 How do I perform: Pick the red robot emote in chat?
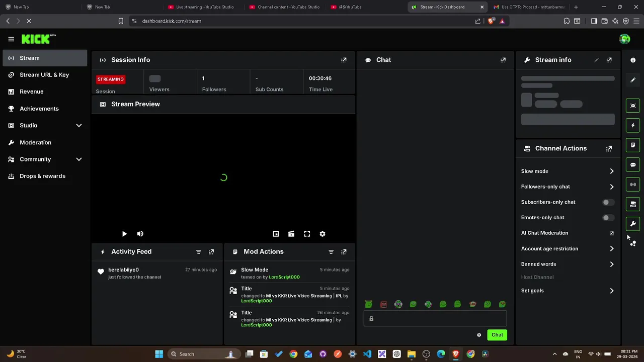[383, 304]
